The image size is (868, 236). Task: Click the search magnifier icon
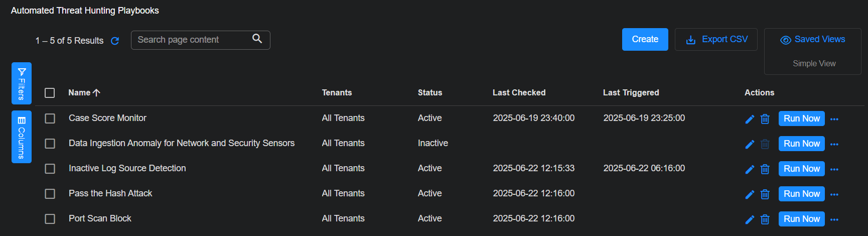257,39
